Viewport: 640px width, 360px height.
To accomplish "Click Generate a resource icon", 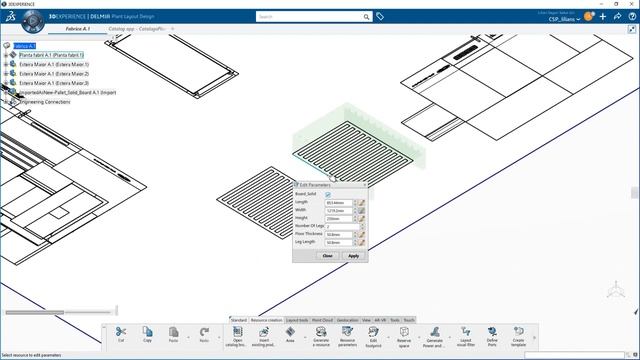I will click(x=321, y=331).
